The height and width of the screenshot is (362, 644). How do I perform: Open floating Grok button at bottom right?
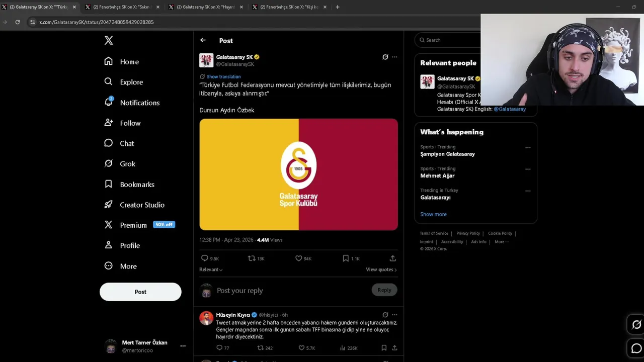pos(636,325)
